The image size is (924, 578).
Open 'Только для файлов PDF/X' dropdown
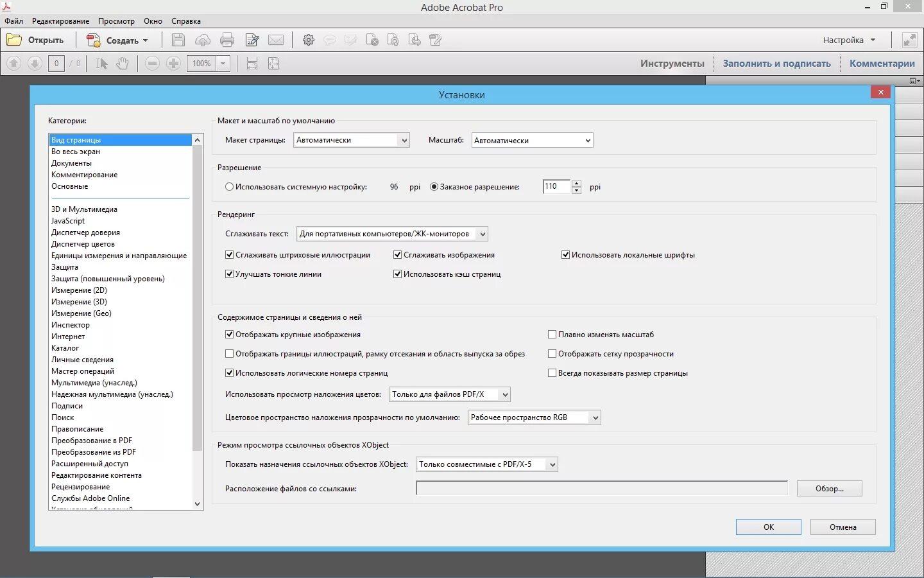[x=450, y=394]
